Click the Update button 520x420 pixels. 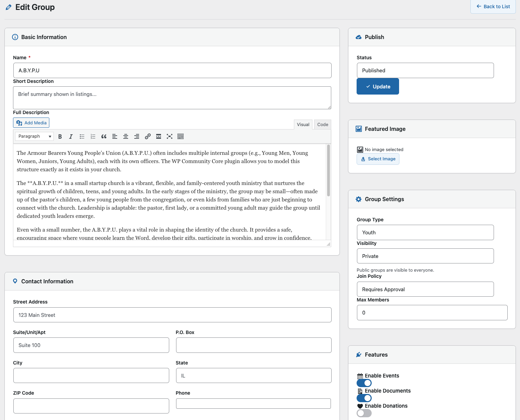[377, 87]
